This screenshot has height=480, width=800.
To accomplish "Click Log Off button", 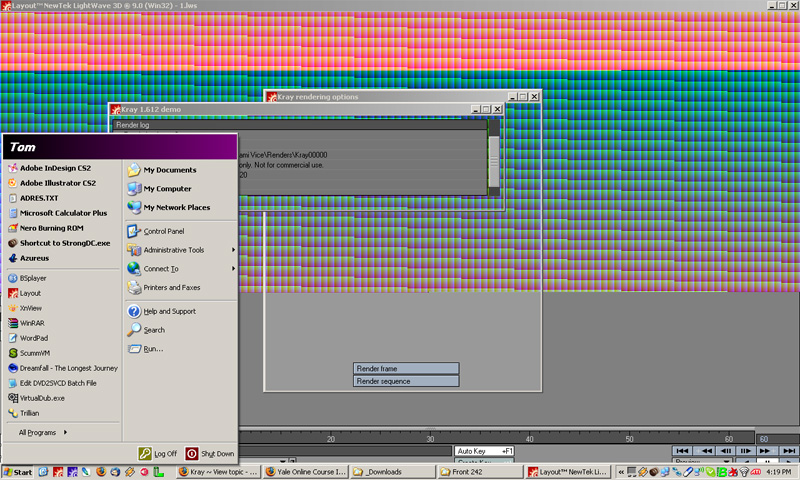I will click(x=157, y=453).
